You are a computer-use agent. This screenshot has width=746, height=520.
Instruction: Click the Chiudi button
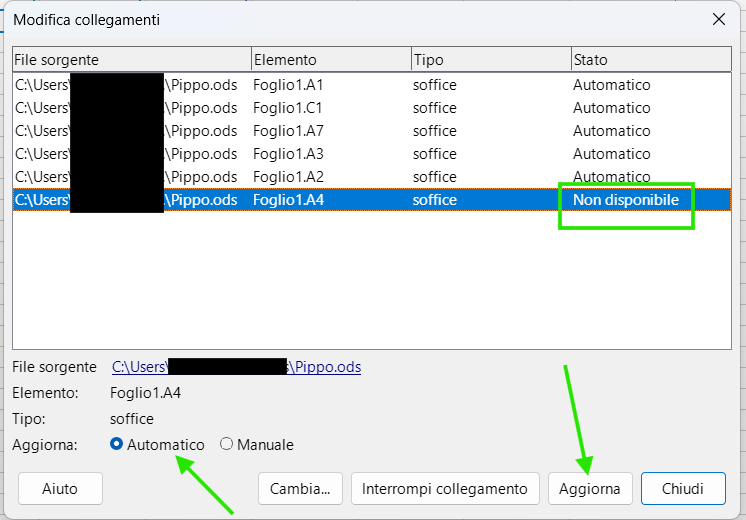(x=683, y=489)
